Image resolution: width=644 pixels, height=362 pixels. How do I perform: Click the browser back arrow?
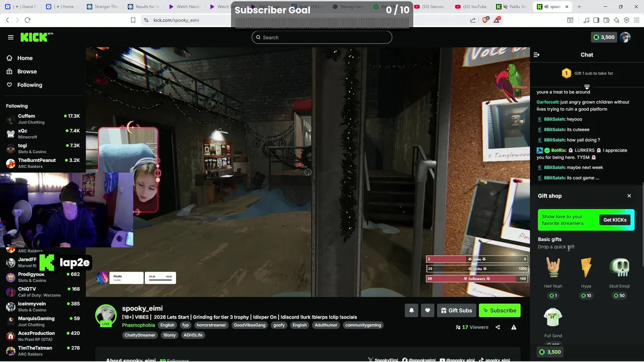(x=8, y=20)
